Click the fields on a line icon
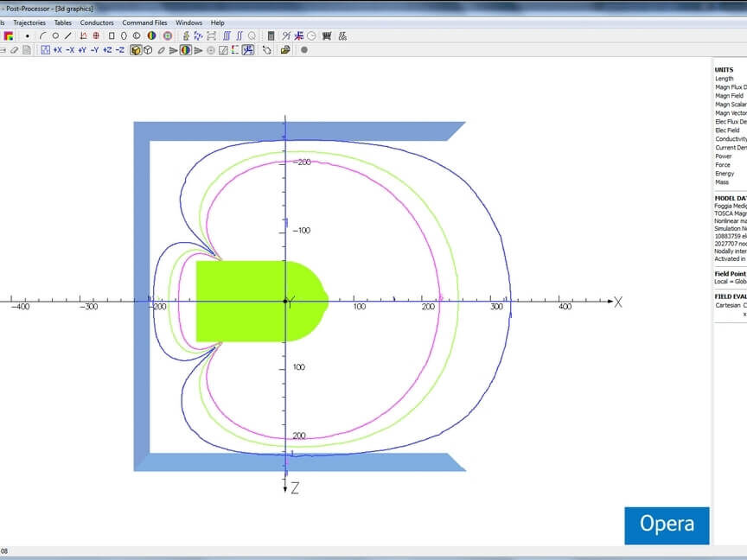747x560 pixels. coord(67,36)
